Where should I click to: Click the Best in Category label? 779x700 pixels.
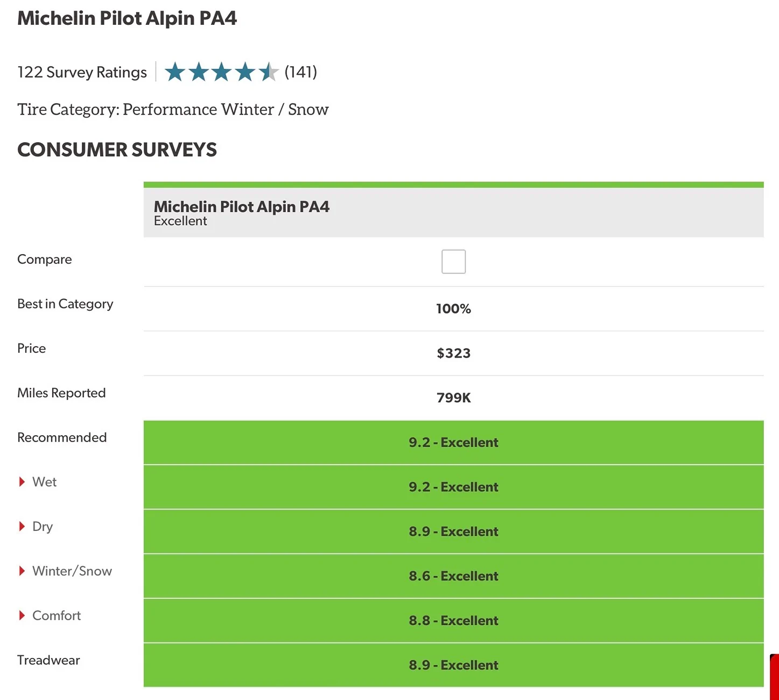[x=65, y=304]
